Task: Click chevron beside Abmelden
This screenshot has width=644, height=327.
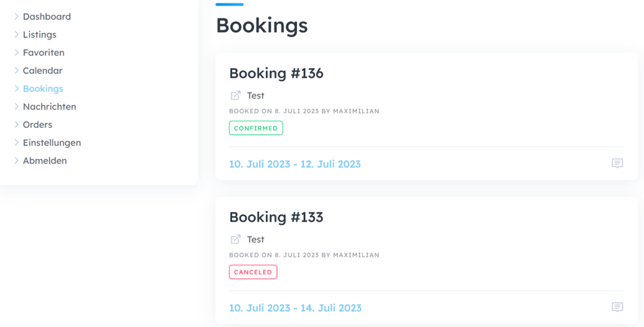Action: 16,161
